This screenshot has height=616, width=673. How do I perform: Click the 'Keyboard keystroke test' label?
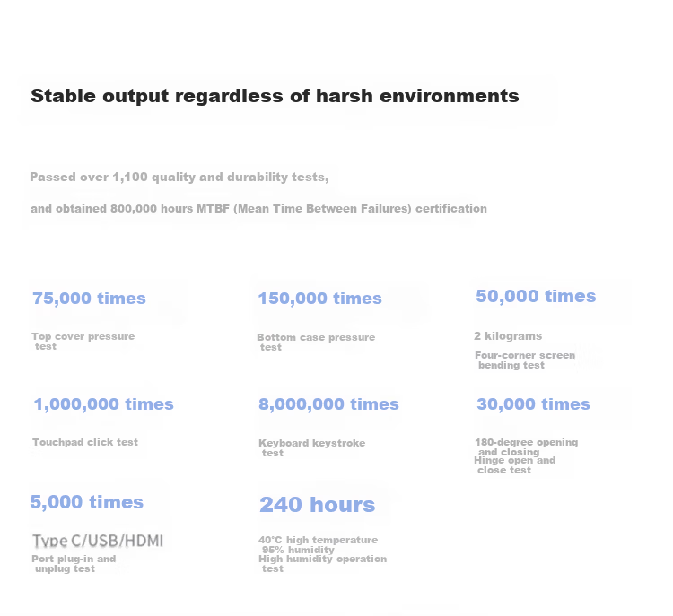(x=312, y=447)
